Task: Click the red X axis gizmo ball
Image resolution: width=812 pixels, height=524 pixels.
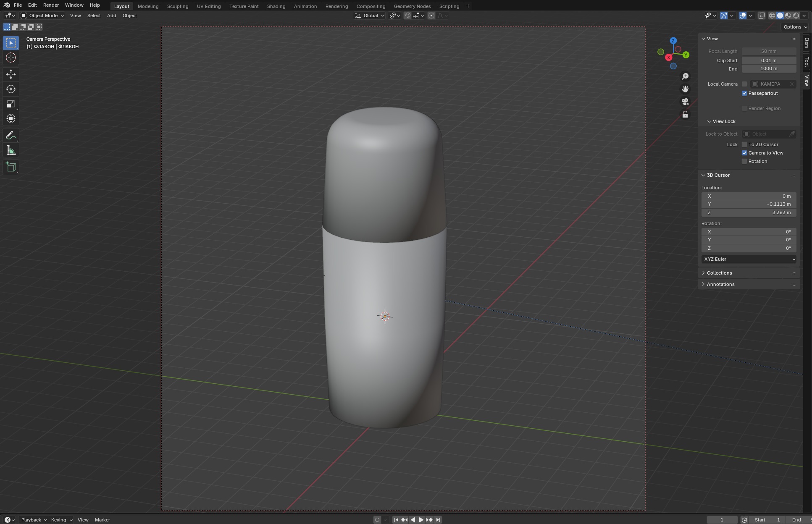Action: pyautogui.click(x=668, y=57)
